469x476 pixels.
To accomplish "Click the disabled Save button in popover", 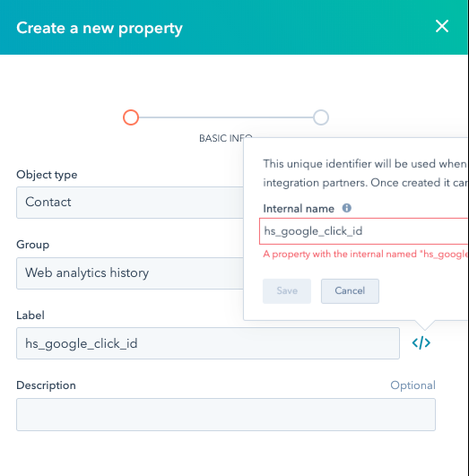I will pyautogui.click(x=287, y=291).
